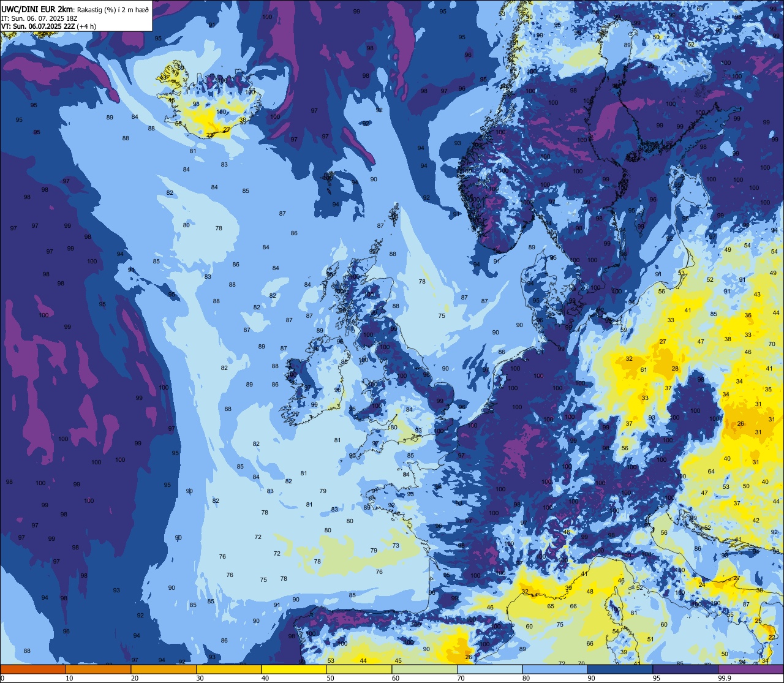This screenshot has height=683, width=784.
Task: Click the map humidity value '64'
Action: pyautogui.click(x=711, y=472)
